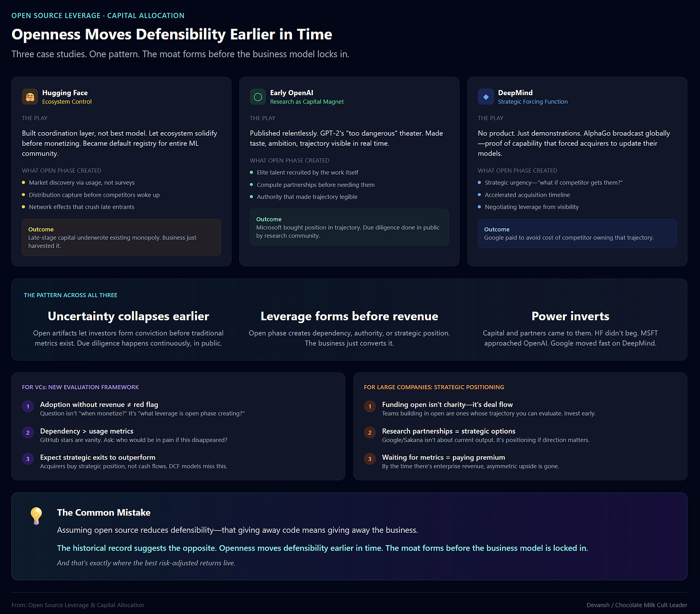The height and width of the screenshot is (614, 700).
Task: Click the paragraph No product. Just demonstrations. AlphaGo broadcast
Action: (574, 143)
